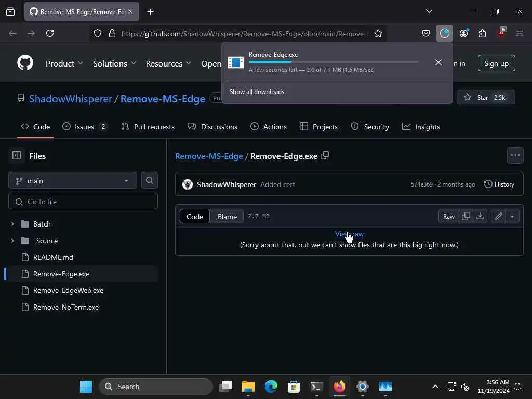This screenshot has height=399, width=532.
Task: Show all downloads link
Action: coord(257,92)
